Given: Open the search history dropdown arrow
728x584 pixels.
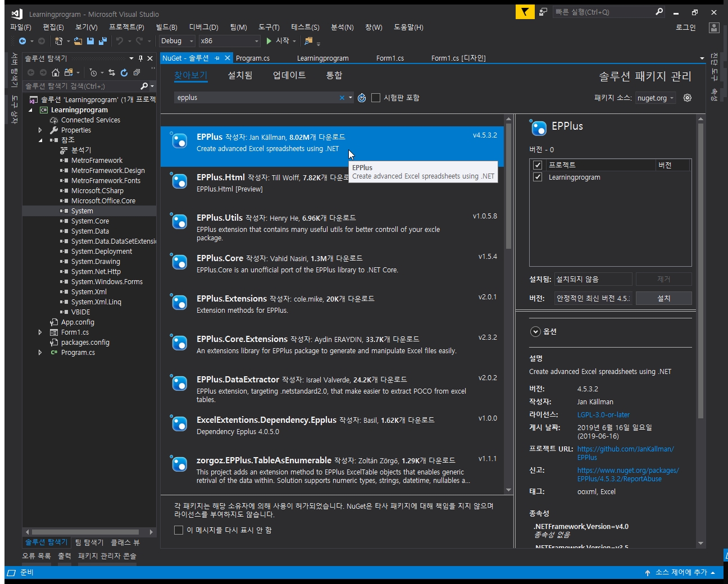Looking at the screenshot, I should [351, 98].
